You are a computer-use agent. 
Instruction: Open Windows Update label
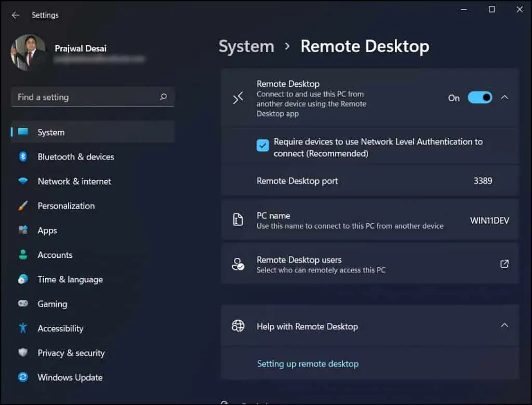pos(70,377)
